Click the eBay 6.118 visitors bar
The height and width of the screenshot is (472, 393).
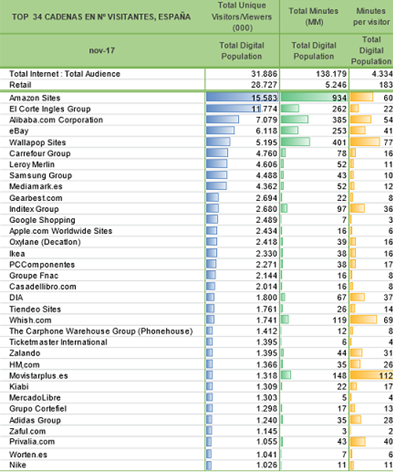point(220,131)
